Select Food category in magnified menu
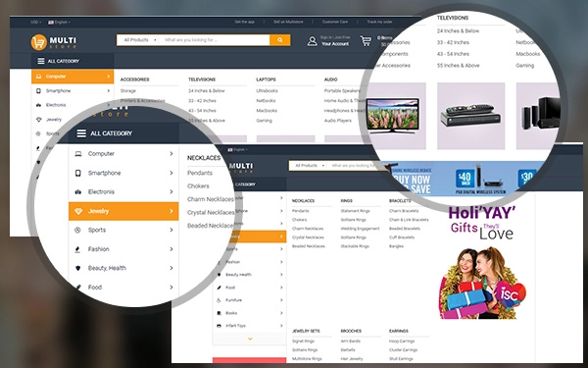The height and width of the screenshot is (368, 588). coord(123,288)
